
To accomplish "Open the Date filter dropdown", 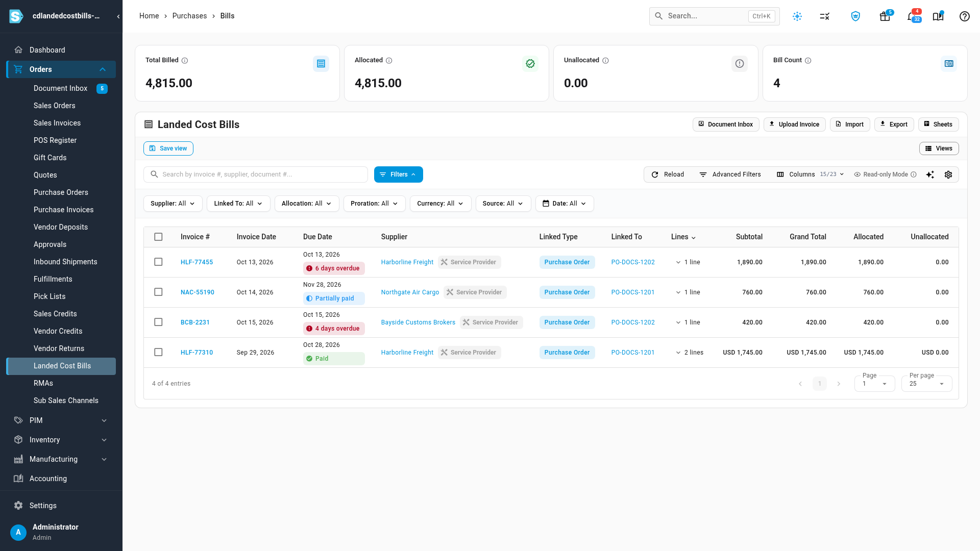I will [565, 204].
